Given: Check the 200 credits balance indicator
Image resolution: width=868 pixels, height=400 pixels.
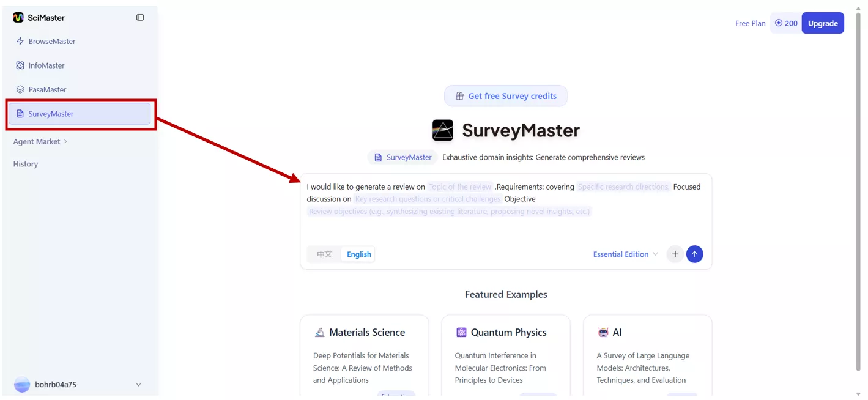Looking at the screenshot, I should [785, 23].
